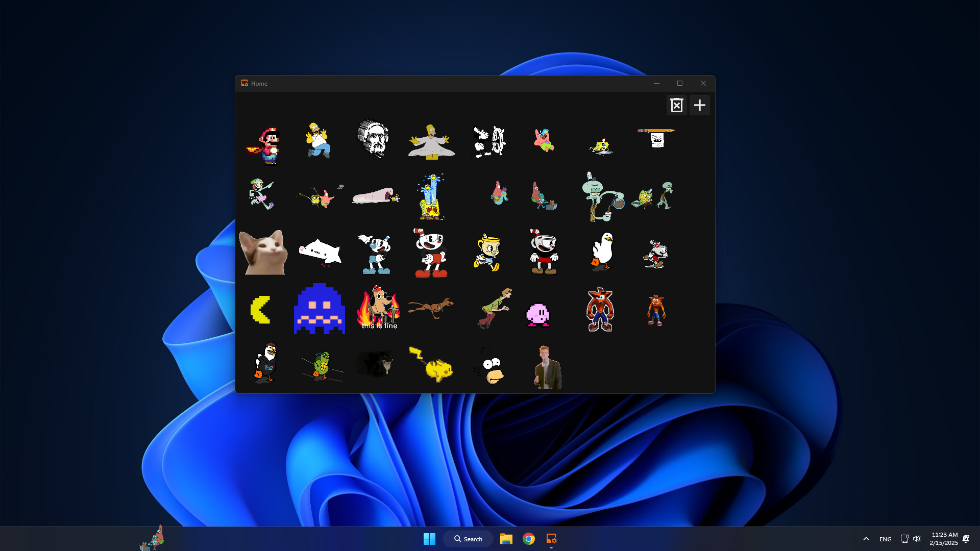Choose the dark shadowy black cat
The height and width of the screenshot is (551, 980).
coord(375,363)
